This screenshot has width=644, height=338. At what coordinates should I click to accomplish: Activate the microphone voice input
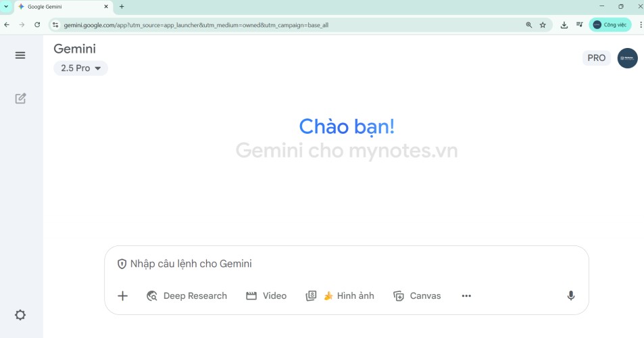(x=571, y=296)
